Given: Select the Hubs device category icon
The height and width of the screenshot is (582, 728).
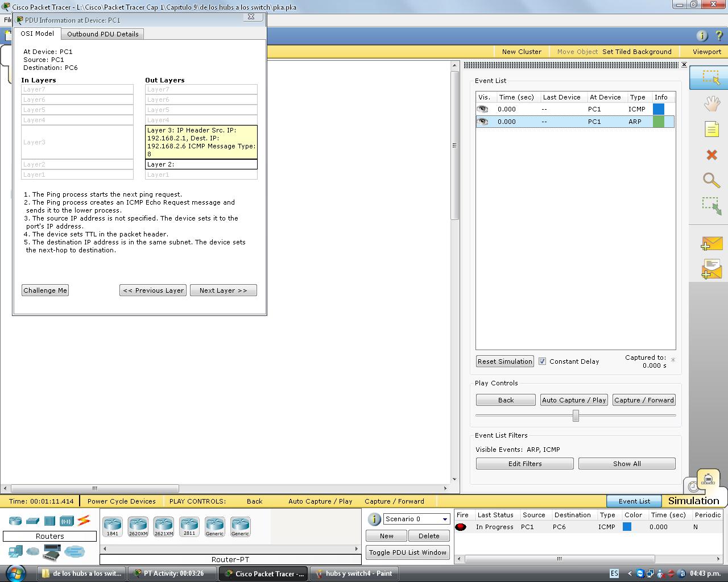Looking at the screenshot, I should (49, 521).
